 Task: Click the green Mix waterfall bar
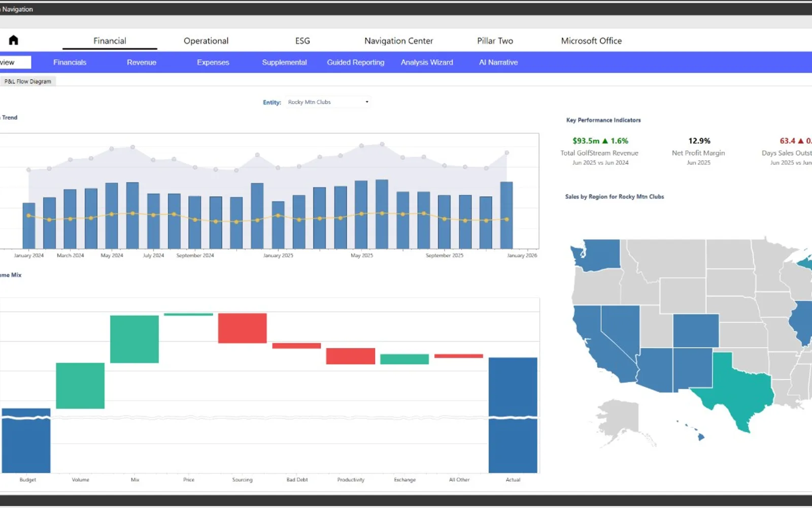(134, 339)
